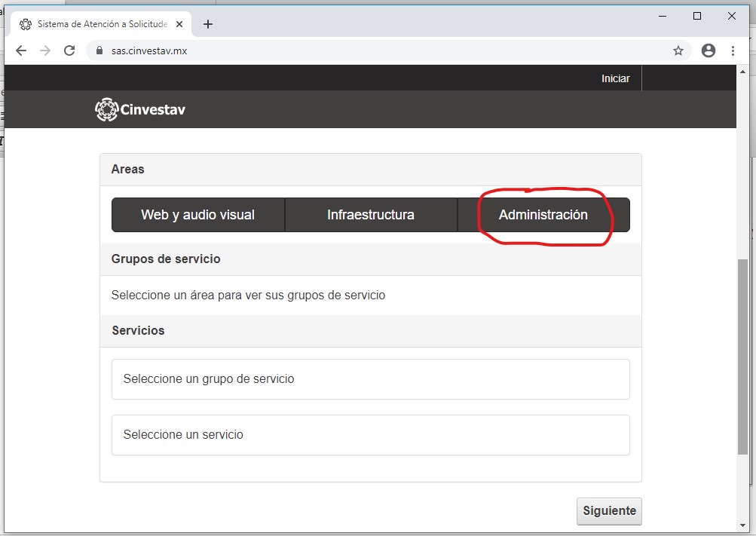This screenshot has height=536, width=756.
Task: Click the Cinvestav logo
Action: [x=140, y=110]
